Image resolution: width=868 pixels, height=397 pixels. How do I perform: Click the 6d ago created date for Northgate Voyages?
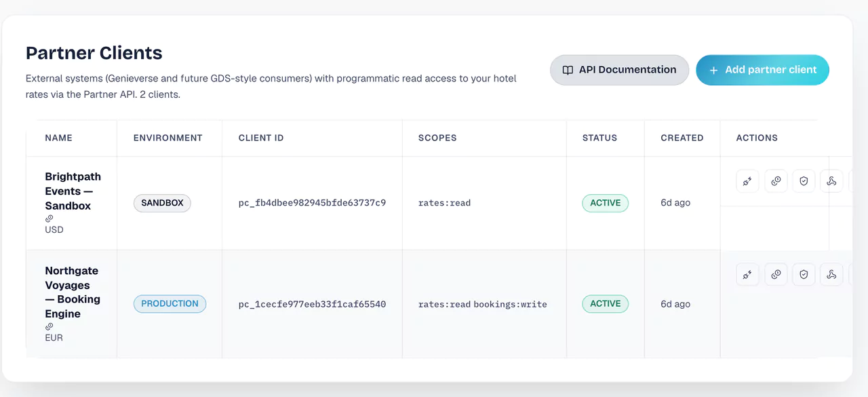pyautogui.click(x=675, y=304)
